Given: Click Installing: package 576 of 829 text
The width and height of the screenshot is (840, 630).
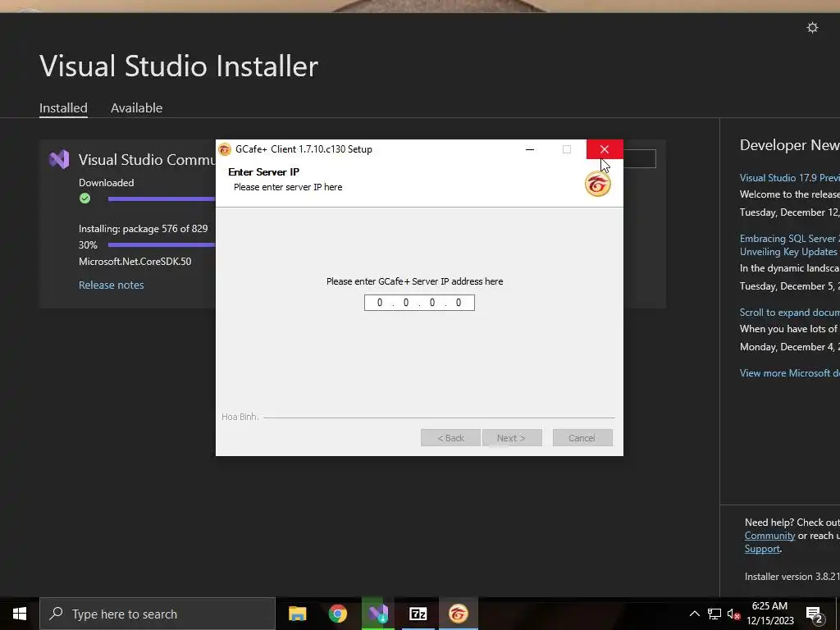Looking at the screenshot, I should [x=143, y=229].
